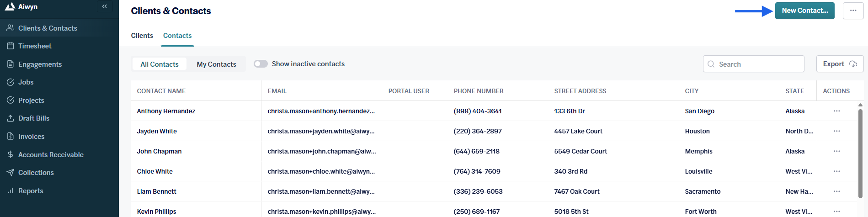This screenshot has height=217, width=868.
Task: Open contact Chloe White
Action: [155, 171]
